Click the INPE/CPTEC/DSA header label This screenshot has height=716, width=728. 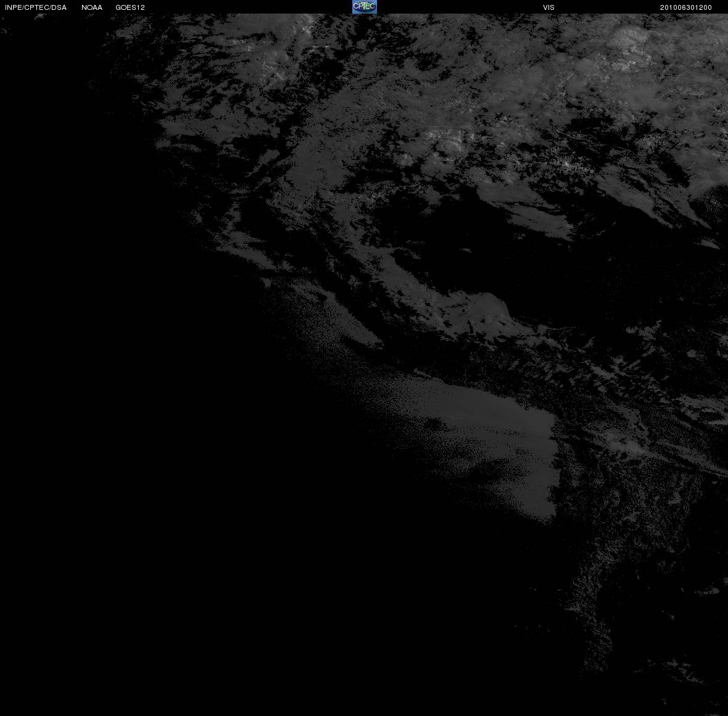pos(36,7)
